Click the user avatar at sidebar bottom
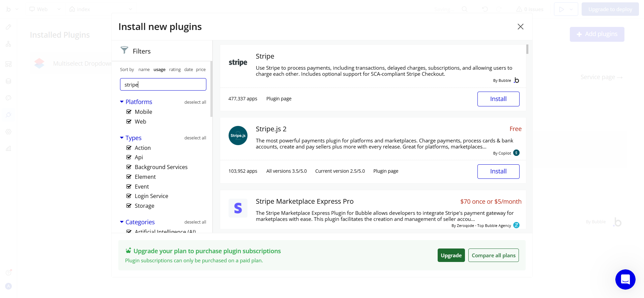This screenshot has height=298, width=644. click(8, 286)
